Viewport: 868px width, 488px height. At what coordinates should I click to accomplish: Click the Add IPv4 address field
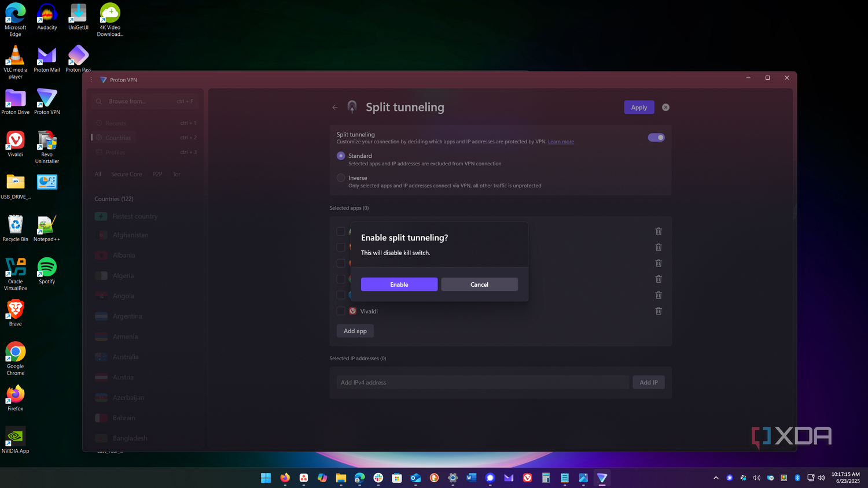483,382
